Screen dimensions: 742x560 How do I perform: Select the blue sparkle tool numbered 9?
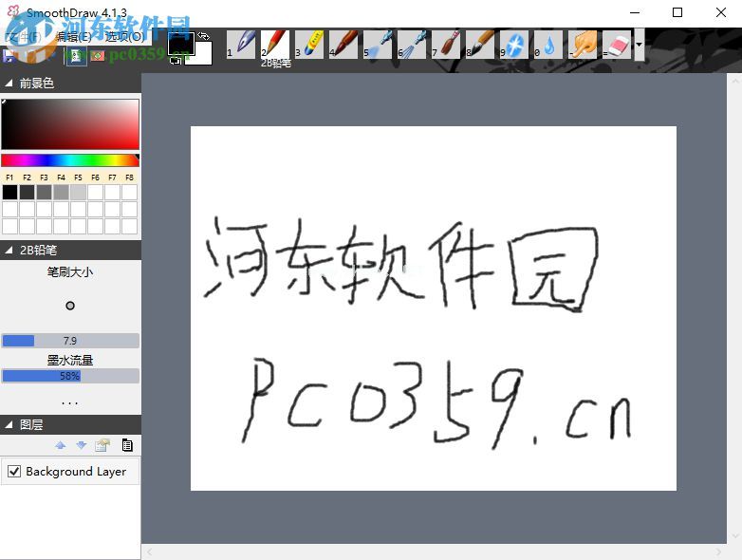coord(513,45)
